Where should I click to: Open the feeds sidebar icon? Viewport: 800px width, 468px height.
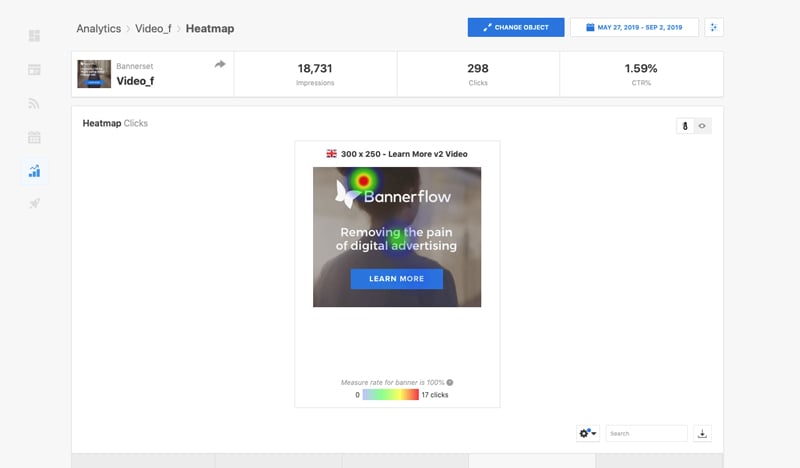(34, 104)
